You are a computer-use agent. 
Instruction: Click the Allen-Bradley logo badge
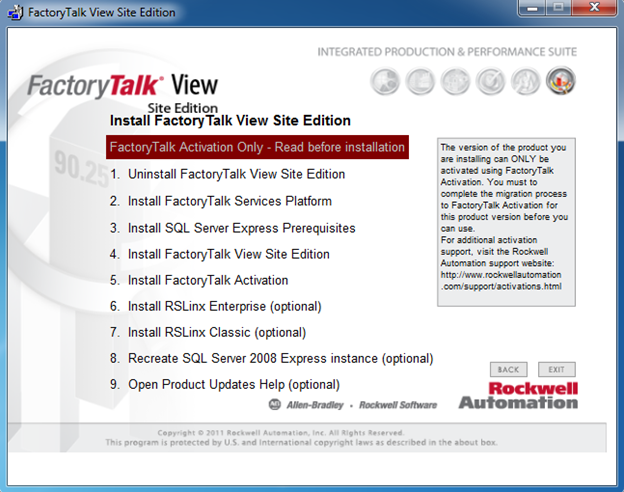pyautogui.click(x=275, y=404)
